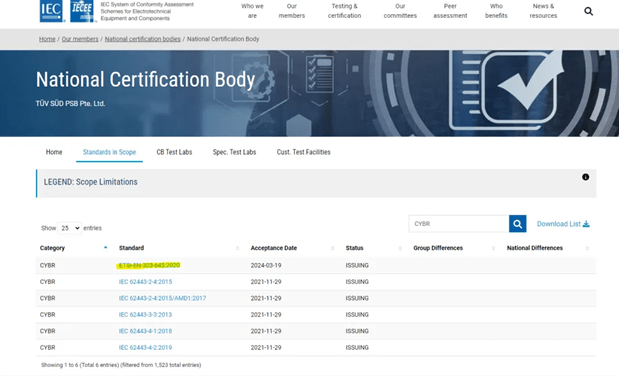Sort by Category column arrow

point(105,248)
